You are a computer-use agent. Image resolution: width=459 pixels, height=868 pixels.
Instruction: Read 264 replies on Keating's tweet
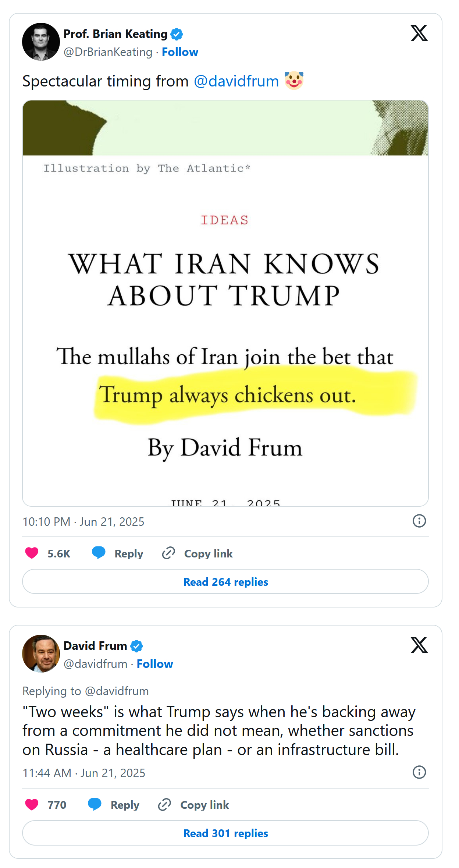225,582
